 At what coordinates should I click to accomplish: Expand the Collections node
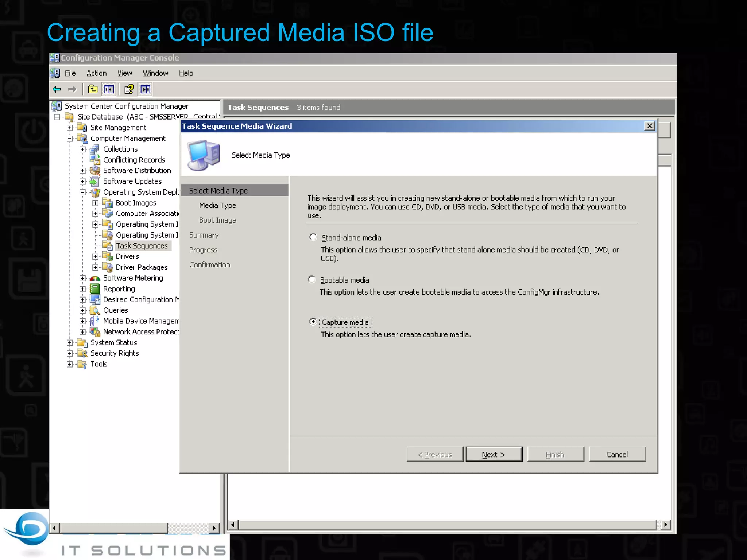click(82, 149)
